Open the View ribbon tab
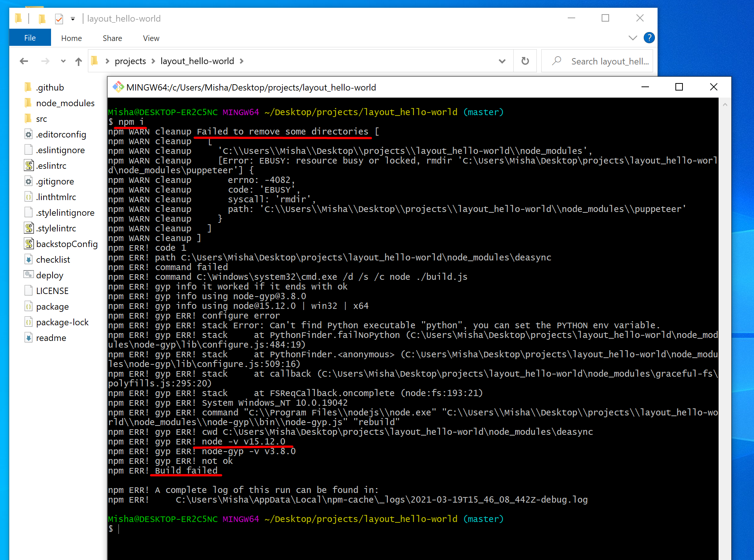Viewport: 754px width, 560px height. click(151, 38)
